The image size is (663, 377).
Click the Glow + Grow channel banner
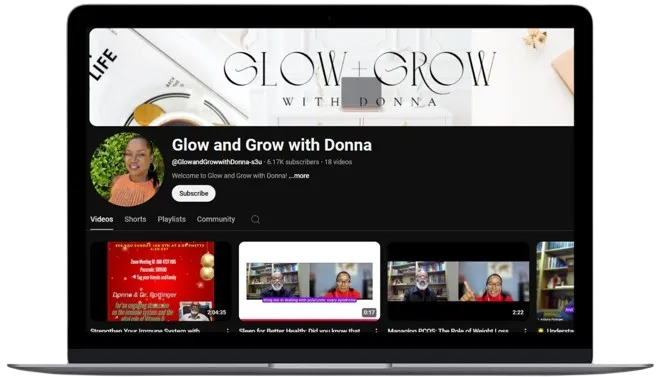332,77
